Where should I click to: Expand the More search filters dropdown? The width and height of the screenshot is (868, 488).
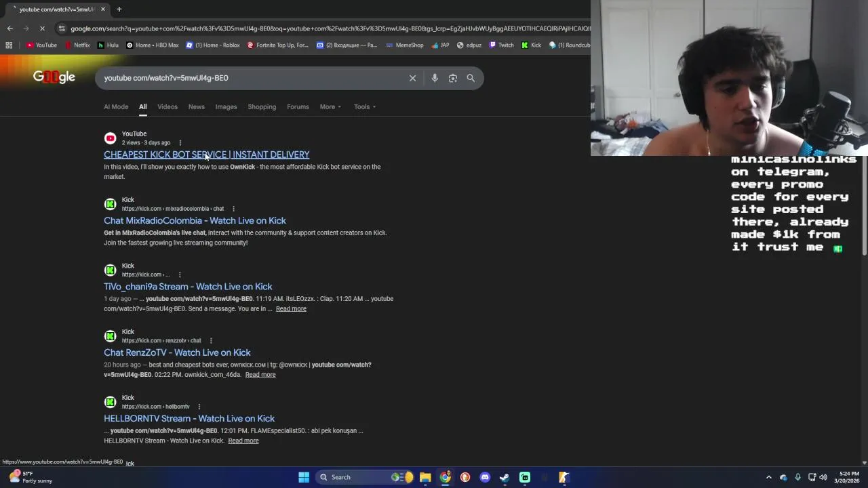(330, 106)
